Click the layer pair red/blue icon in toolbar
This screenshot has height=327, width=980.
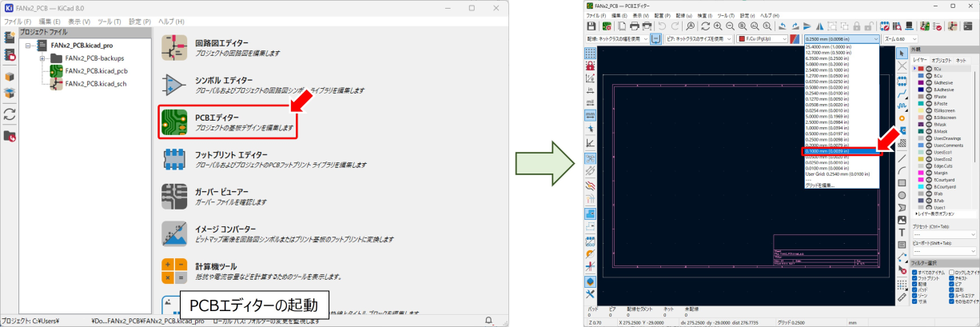(795, 38)
